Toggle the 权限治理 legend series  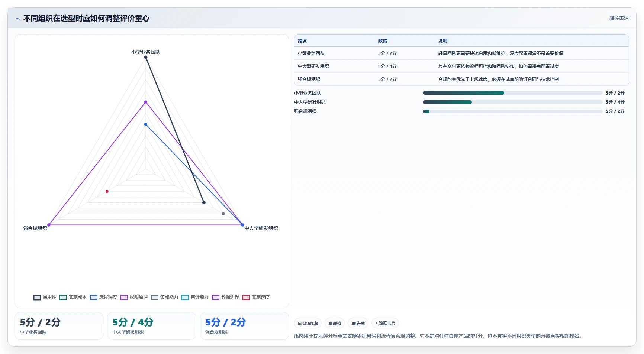pos(134,297)
